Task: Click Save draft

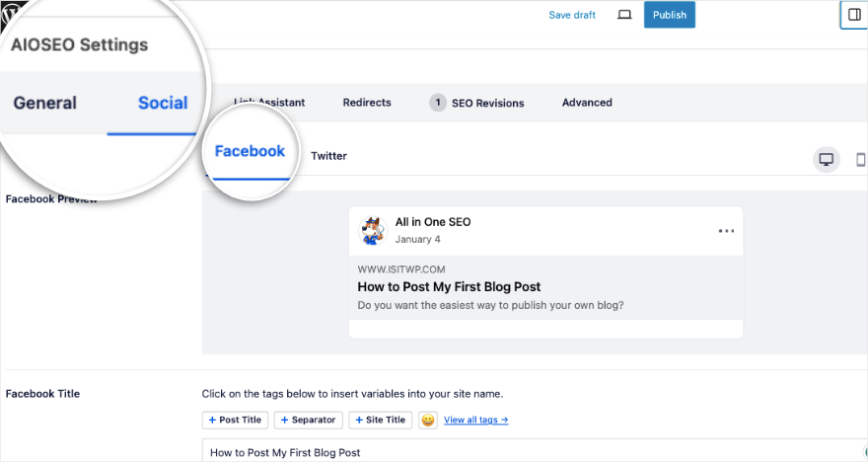Action: click(572, 15)
